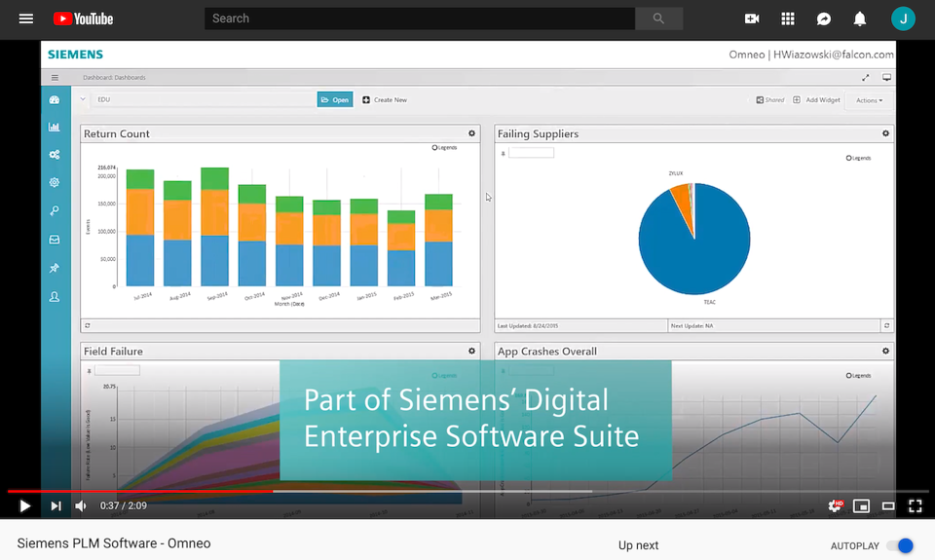Click the Open dashboard button
The image size is (935, 560).
click(335, 99)
